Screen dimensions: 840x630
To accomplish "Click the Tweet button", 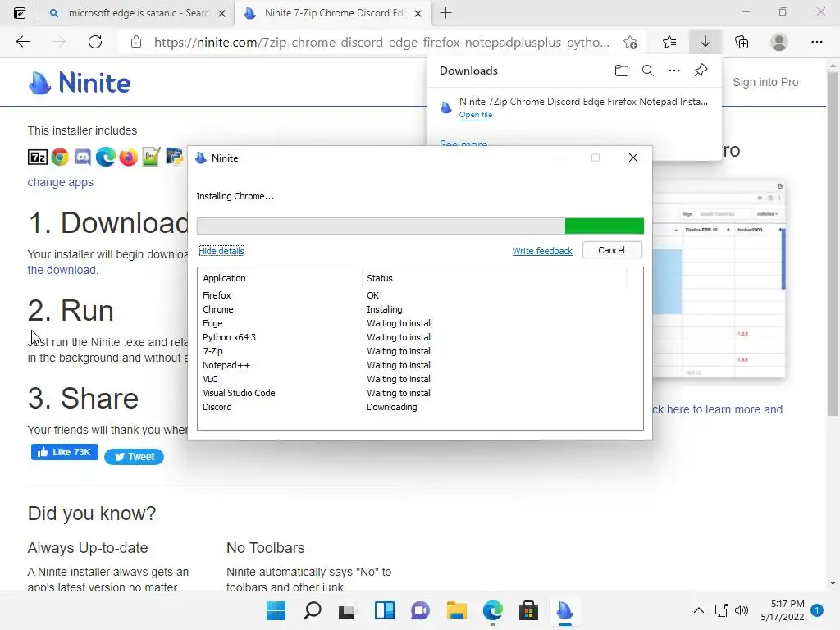I will (x=134, y=456).
